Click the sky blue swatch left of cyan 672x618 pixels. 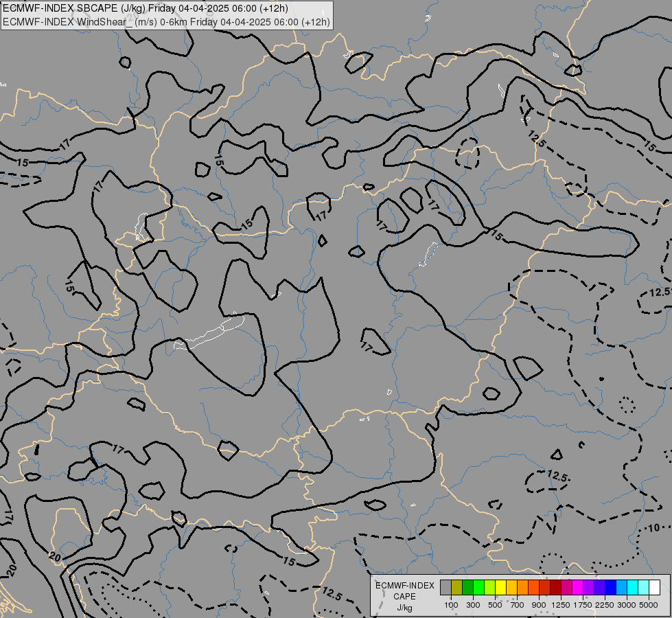click(621, 588)
